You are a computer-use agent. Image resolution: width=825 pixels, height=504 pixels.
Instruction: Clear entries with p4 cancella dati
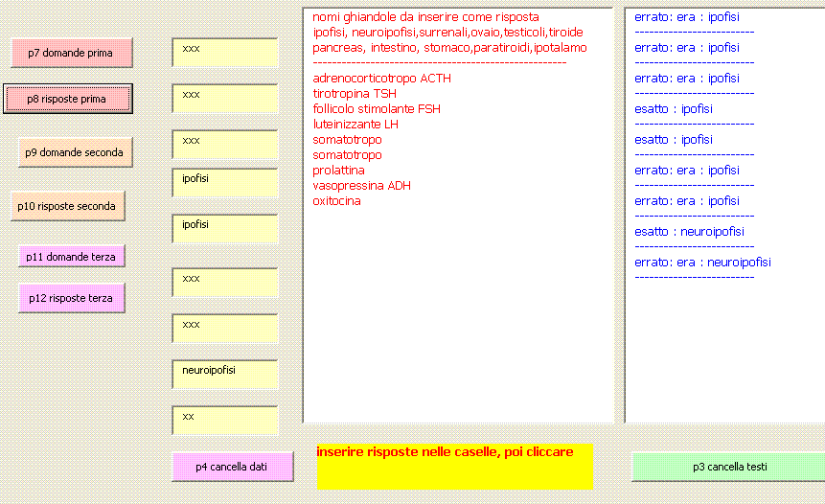[x=233, y=467]
